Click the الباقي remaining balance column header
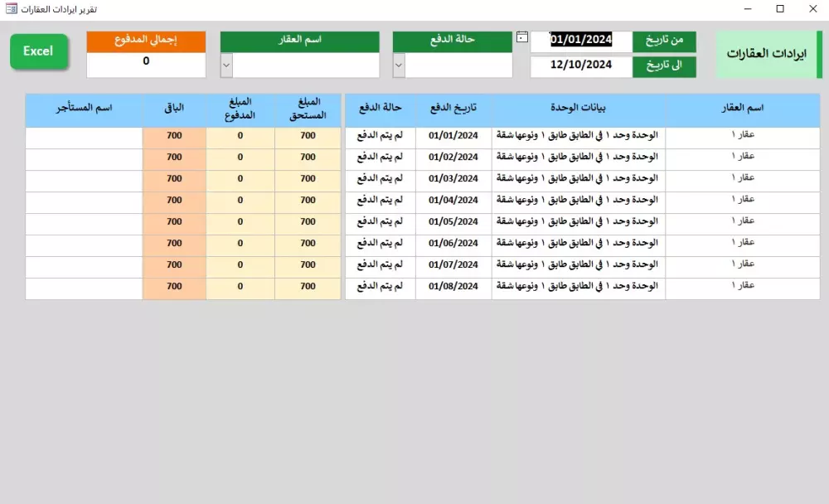This screenshot has height=504, width=829. [174, 109]
